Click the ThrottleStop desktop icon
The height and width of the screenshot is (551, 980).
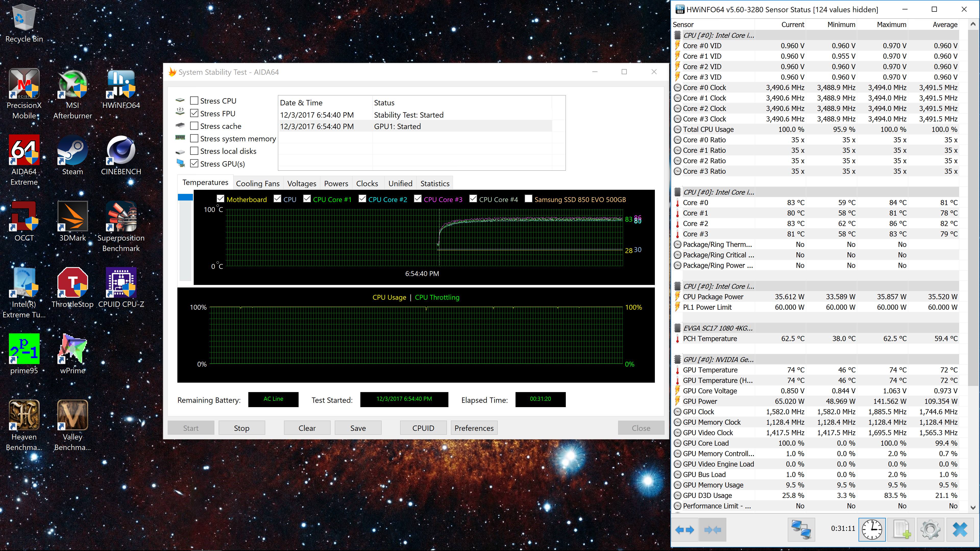72,287
